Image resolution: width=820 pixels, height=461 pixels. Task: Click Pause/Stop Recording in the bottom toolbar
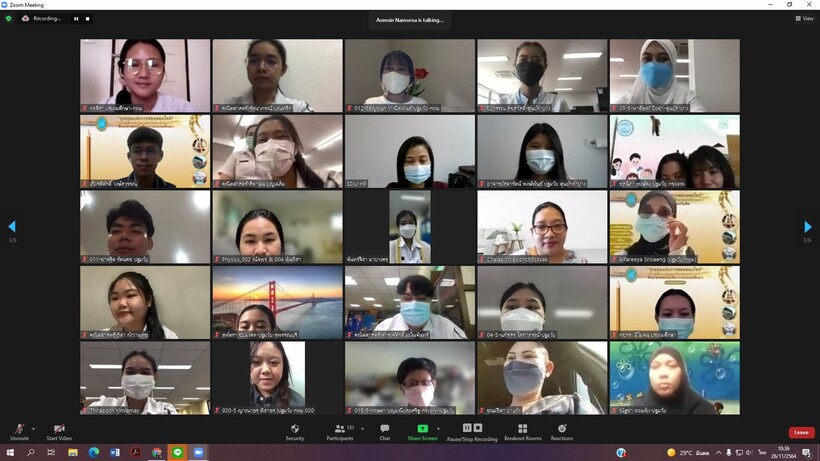[x=472, y=429]
